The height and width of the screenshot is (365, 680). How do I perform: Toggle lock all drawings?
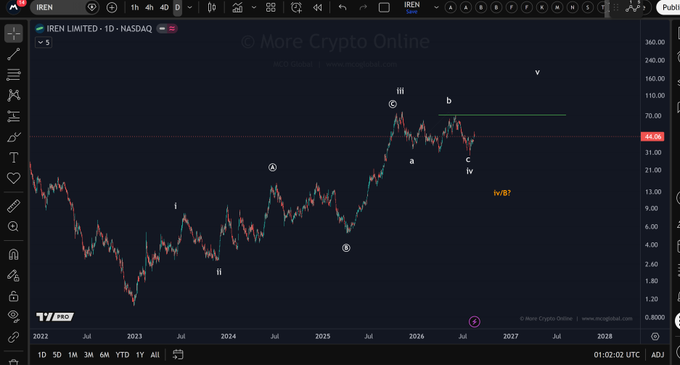(x=13, y=296)
